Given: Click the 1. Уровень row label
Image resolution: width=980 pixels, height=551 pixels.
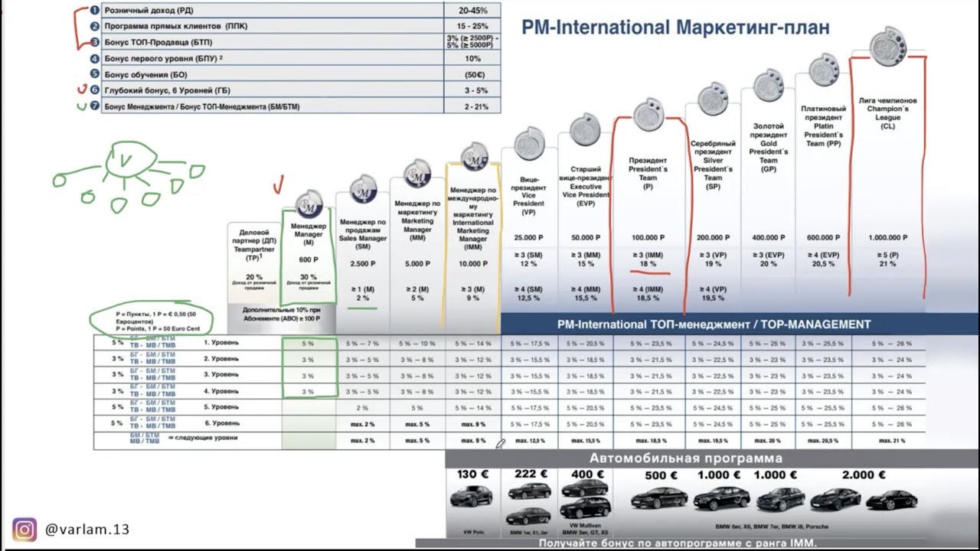Looking at the screenshot, I should click(x=221, y=343).
